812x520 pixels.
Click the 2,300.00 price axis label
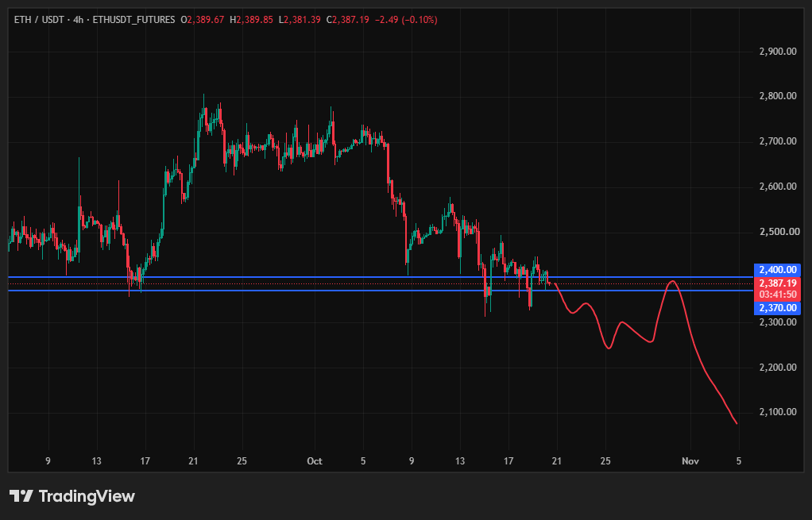(778, 322)
